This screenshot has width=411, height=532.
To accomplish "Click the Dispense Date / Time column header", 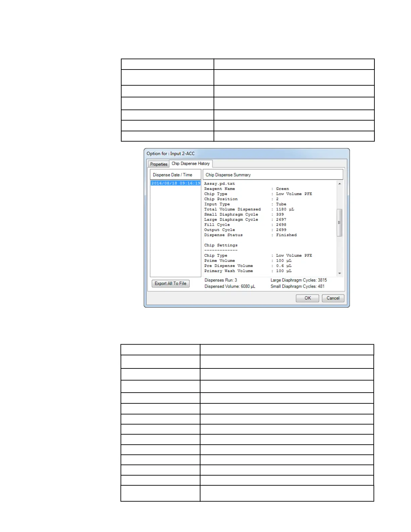I will coord(175,175).
